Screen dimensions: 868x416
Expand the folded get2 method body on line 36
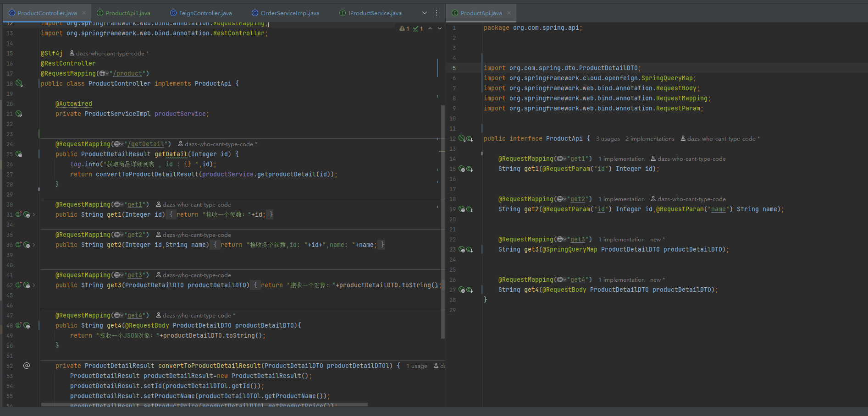click(x=34, y=245)
